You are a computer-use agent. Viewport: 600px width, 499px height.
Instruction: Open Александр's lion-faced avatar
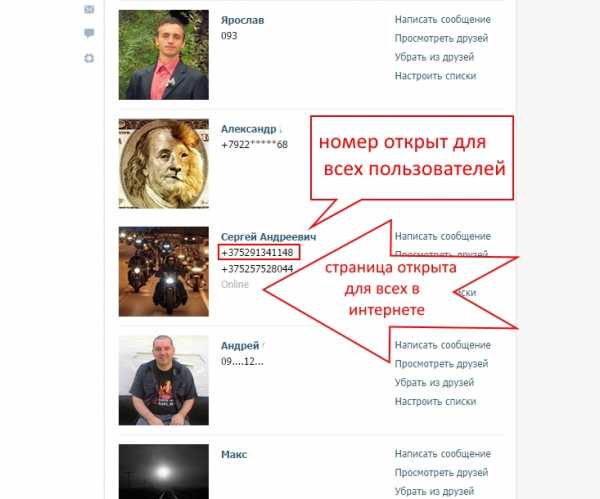[x=164, y=163]
